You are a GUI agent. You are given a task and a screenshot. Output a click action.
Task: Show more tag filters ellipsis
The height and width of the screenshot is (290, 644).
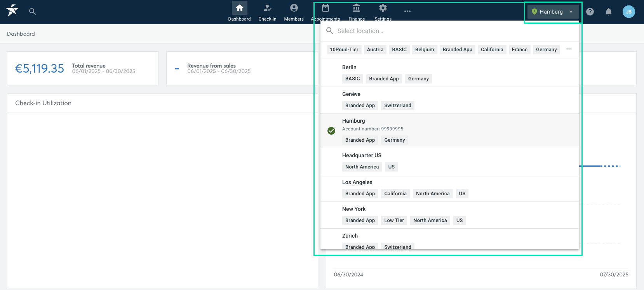pyautogui.click(x=569, y=49)
